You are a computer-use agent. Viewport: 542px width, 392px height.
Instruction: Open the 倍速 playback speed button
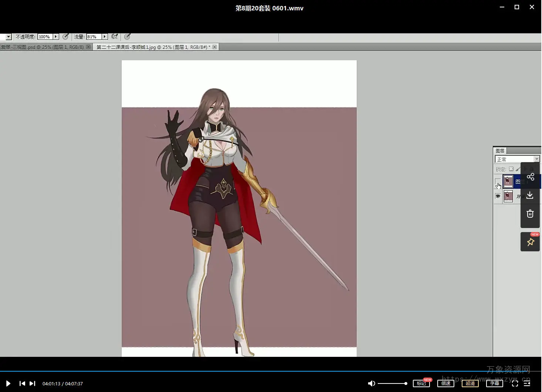click(x=445, y=383)
